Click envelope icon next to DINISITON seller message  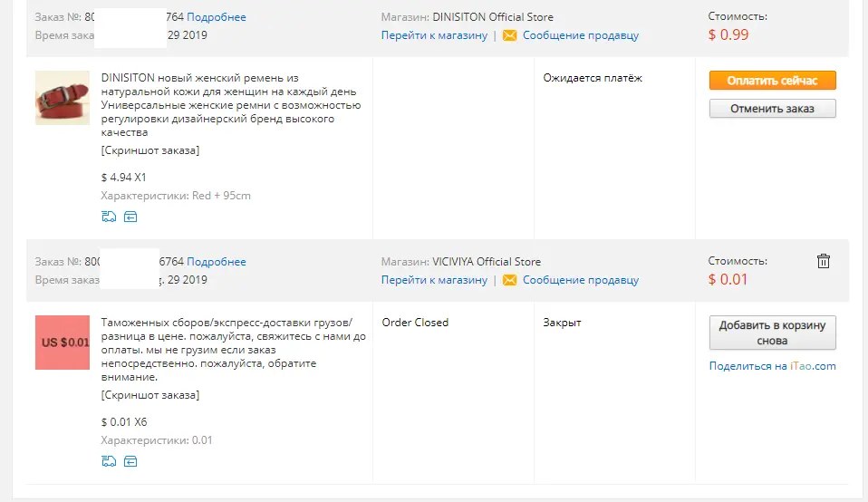point(509,35)
